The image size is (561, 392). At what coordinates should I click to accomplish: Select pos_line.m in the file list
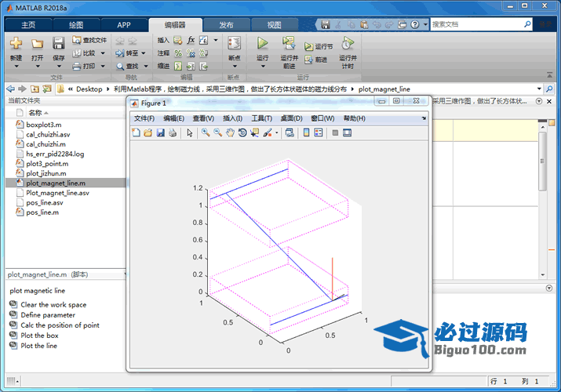point(42,212)
